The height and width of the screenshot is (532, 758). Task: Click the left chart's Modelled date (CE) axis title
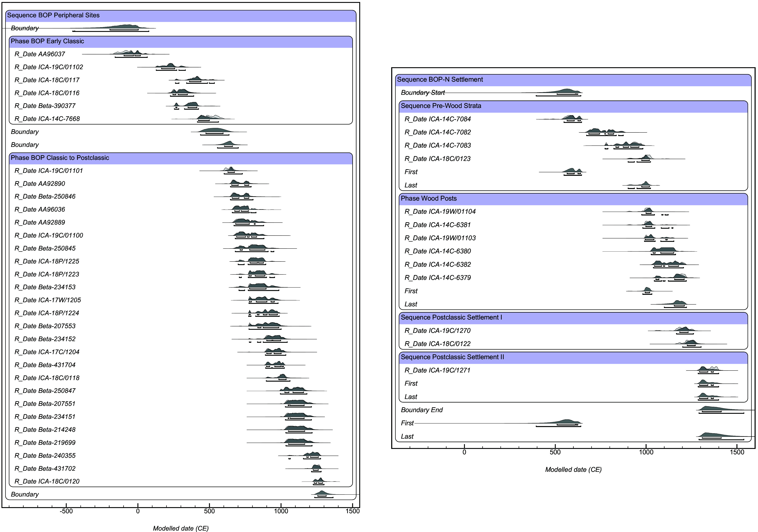click(x=181, y=528)
